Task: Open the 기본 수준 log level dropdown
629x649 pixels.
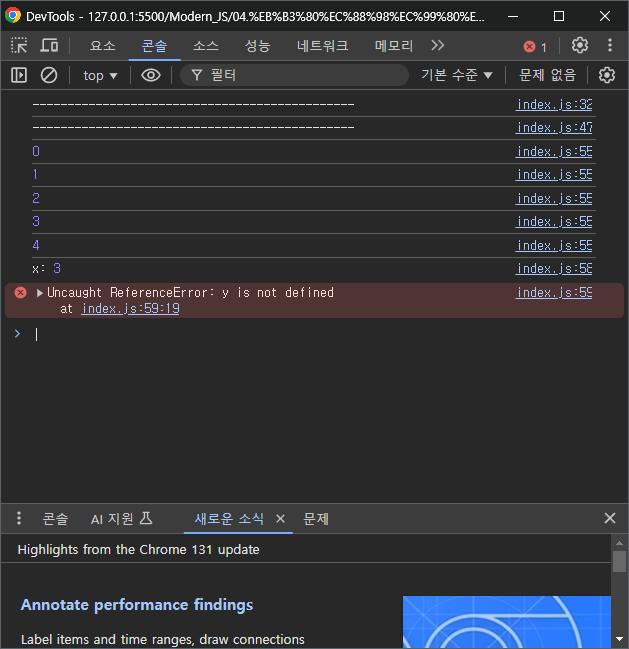Action: (x=456, y=75)
